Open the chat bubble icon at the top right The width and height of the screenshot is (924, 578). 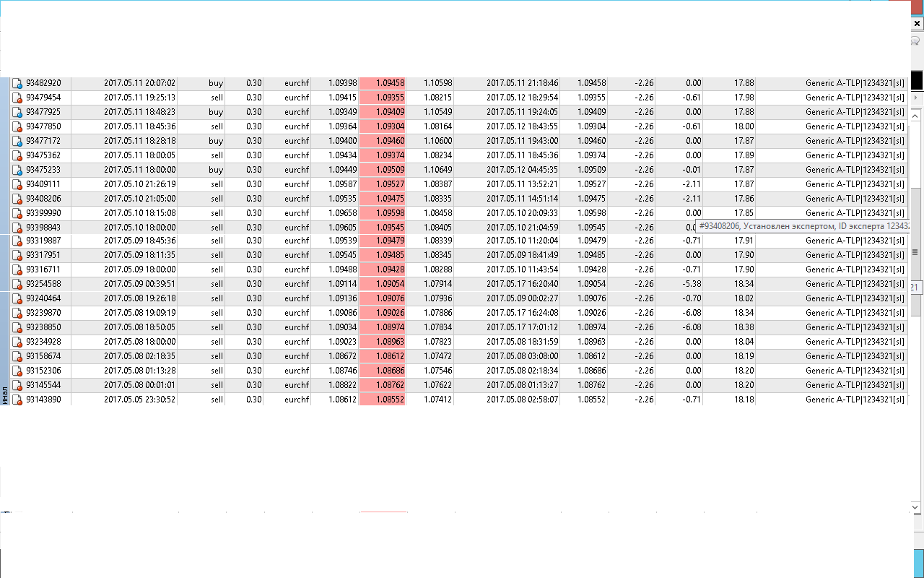(916, 42)
